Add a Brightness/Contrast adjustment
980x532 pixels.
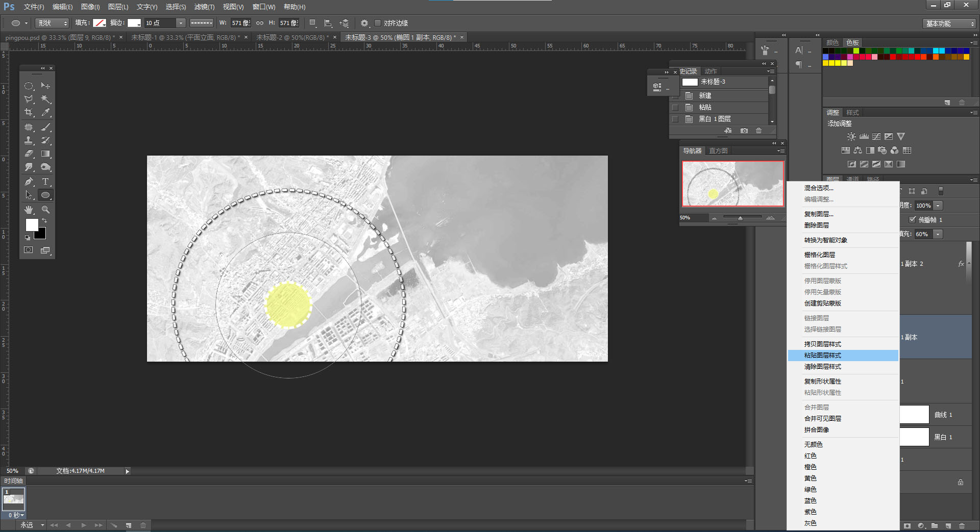851,137
